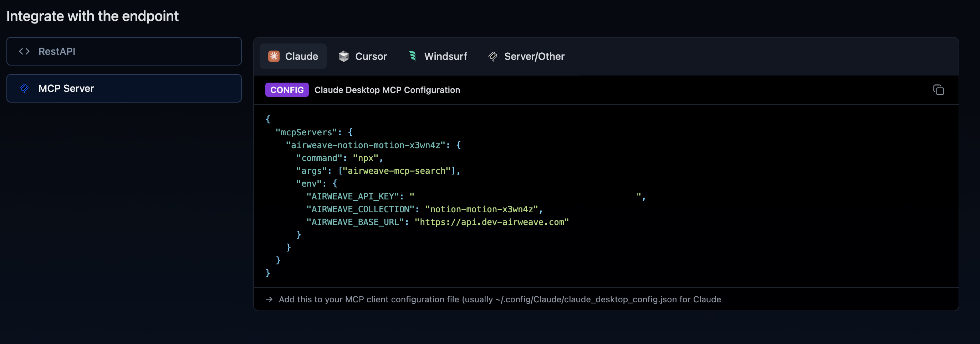Click the Cursor cube icon
Viewport: 980px width, 344px height.
coord(343,56)
